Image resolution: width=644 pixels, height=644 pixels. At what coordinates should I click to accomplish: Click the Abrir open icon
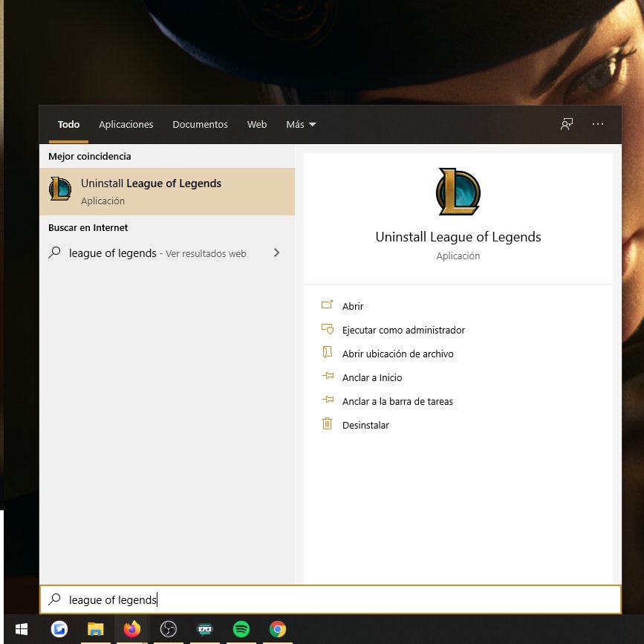pyautogui.click(x=327, y=305)
